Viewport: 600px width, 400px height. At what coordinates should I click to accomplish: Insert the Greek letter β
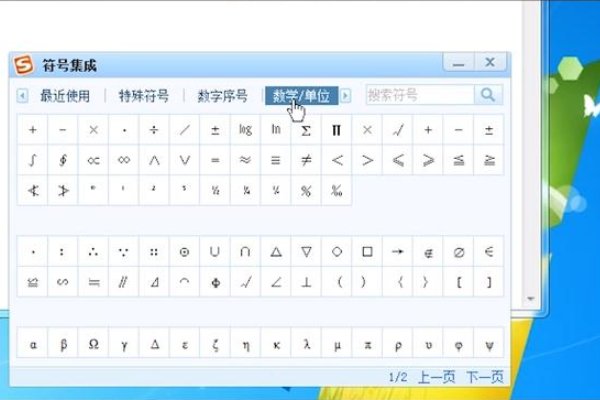click(x=63, y=343)
